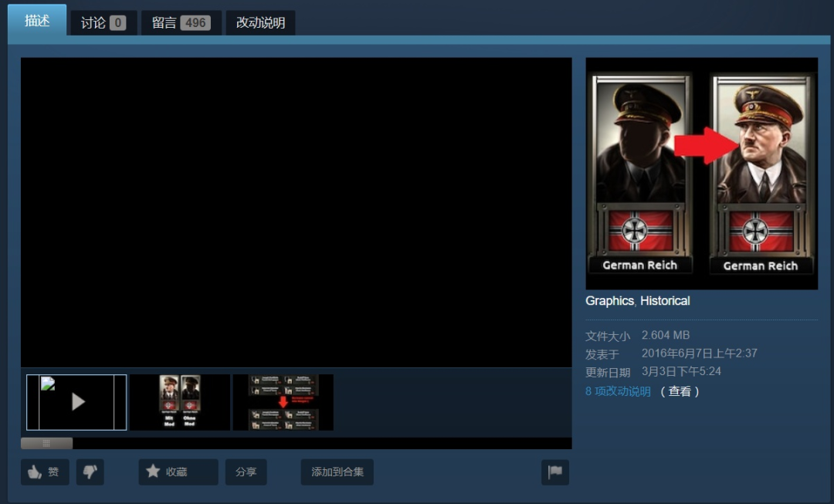Viewport: 834px width, 504px height.
Task: Report item with the flag icon
Action: [x=555, y=472]
